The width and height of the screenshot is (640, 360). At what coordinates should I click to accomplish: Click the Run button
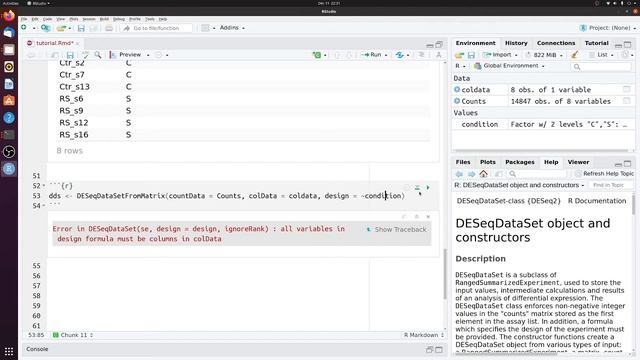pos(372,55)
